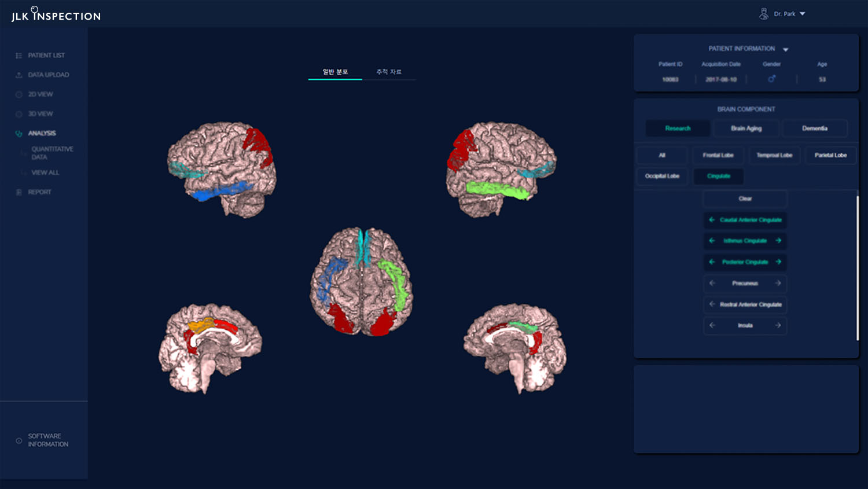Open Report using its document icon
Screen dimensions: 868x489
(x=19, y=192)
